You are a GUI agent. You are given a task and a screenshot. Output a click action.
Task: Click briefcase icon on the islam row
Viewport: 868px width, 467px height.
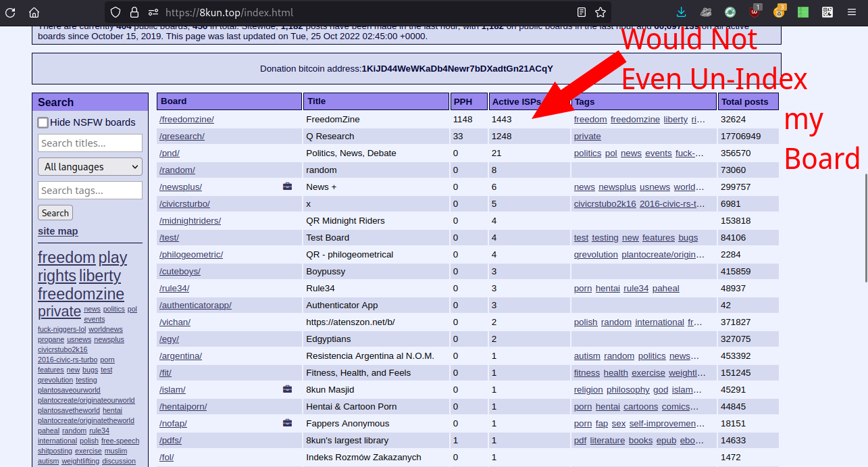288,389
